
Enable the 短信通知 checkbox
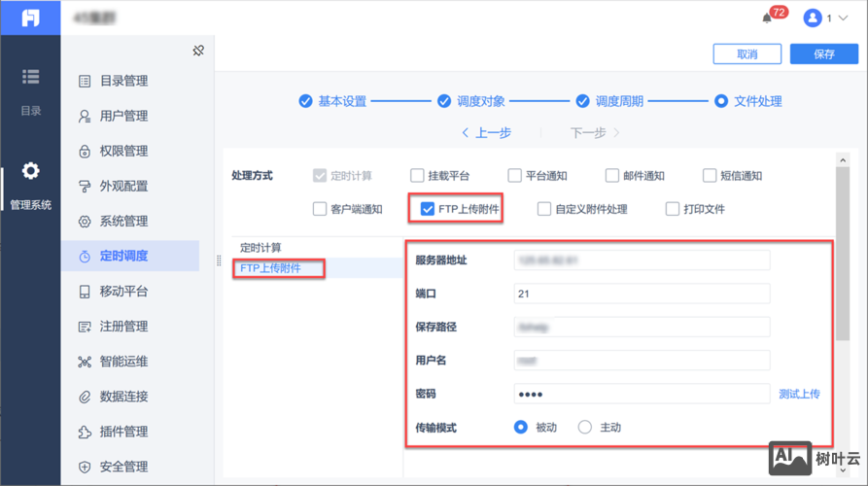[x=710, y=176]
